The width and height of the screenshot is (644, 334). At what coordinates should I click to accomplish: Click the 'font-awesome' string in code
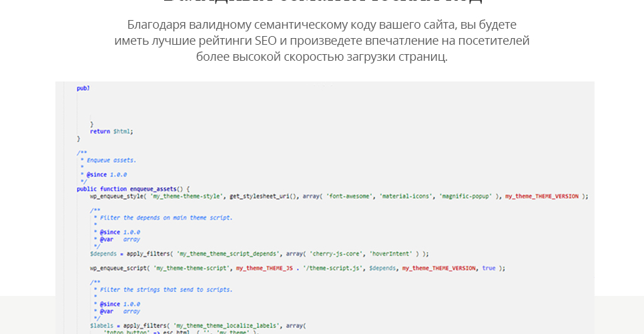pyautogui.click(x=349, y=196)
